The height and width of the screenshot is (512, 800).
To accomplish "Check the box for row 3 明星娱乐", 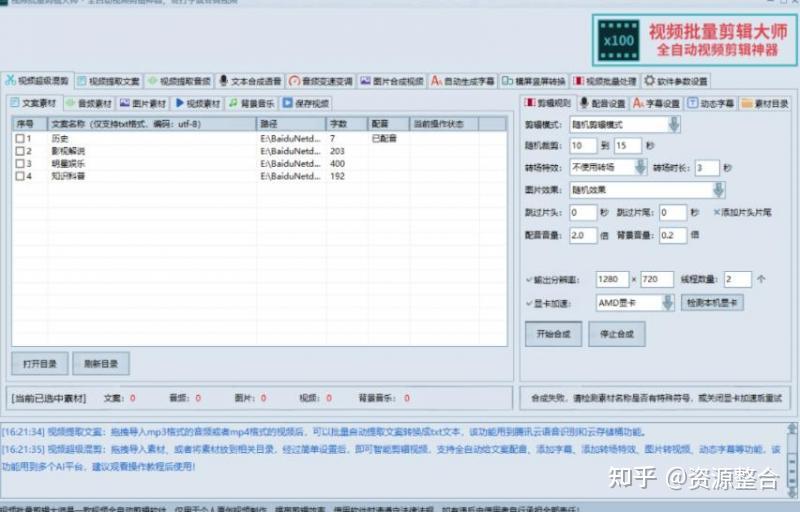I will [20, 163].
